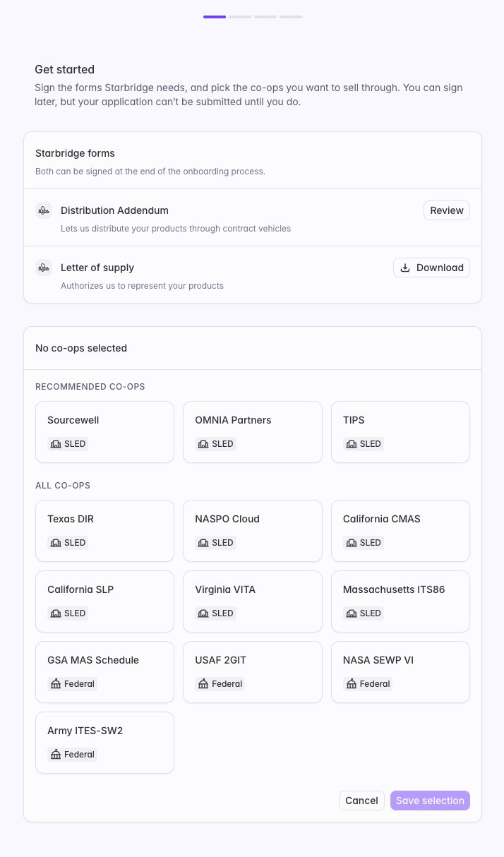Click the 'Starbridge forms' heading
The width and height of the screenshot is (504, 857).
pyautogui.click(x=75, y=153)
